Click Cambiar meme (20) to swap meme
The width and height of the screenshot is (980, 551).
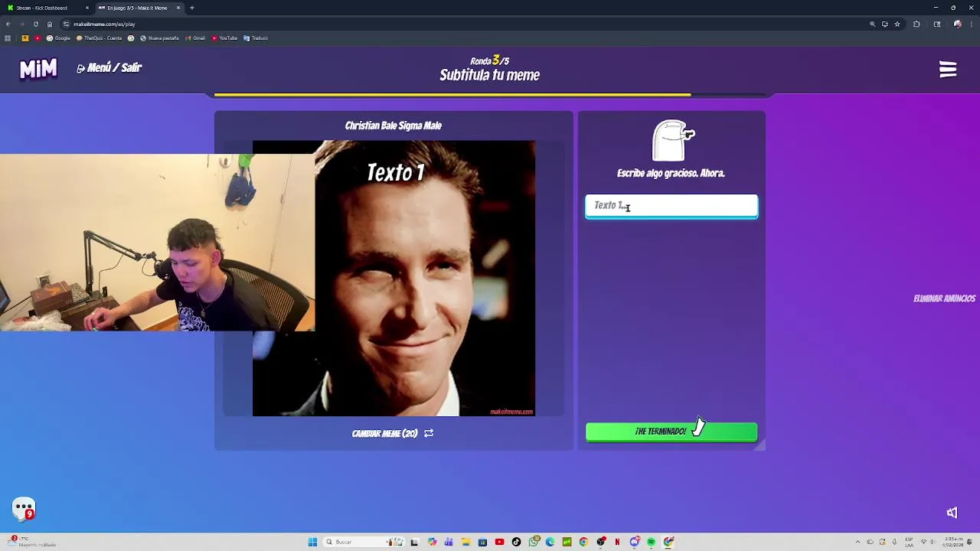pos(393,433)
